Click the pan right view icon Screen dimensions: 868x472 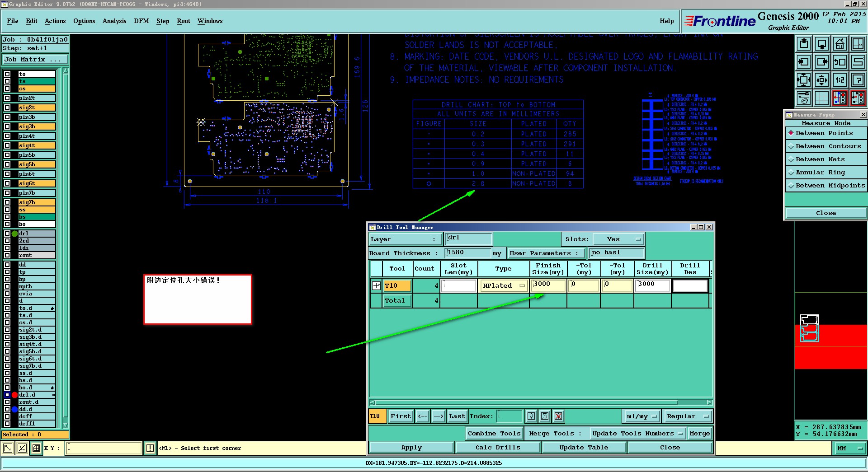click(822, 62)
